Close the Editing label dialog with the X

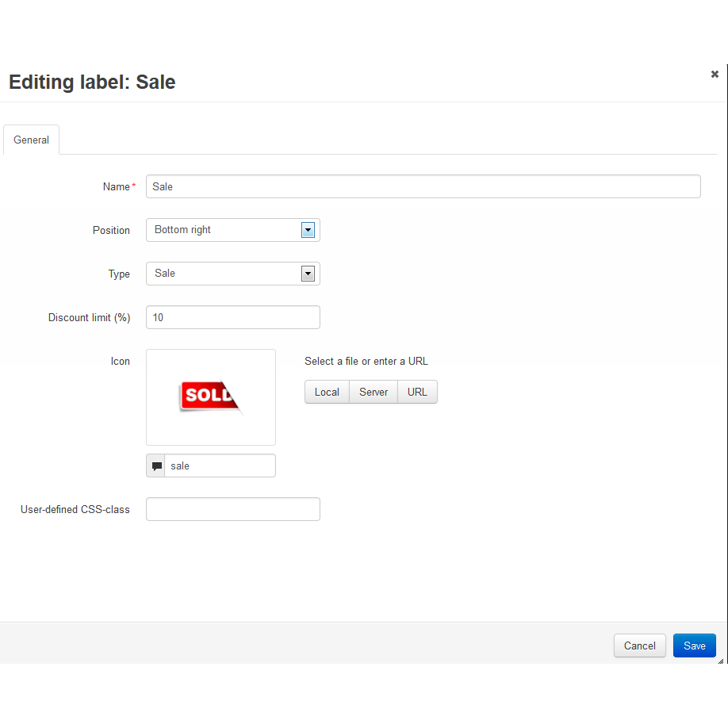click(715, 74)
